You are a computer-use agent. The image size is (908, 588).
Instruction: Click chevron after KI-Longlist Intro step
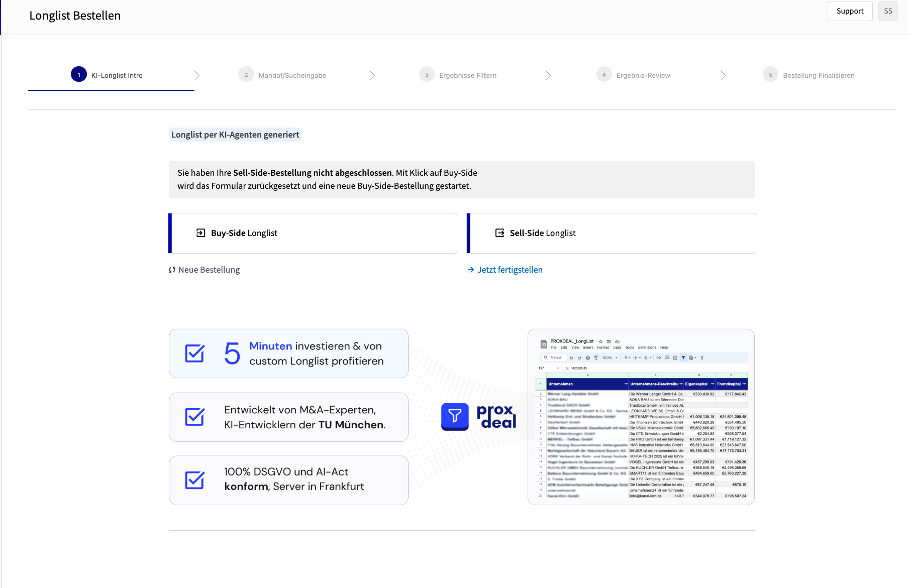point(196,75)
